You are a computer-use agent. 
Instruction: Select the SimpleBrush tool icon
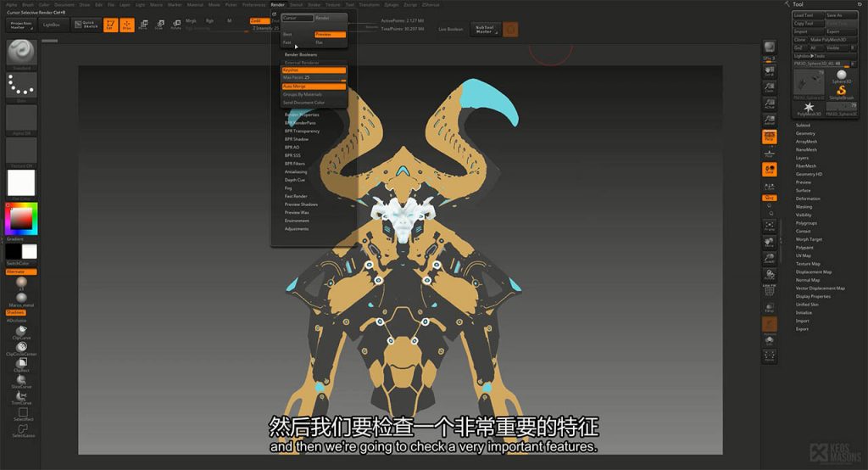(x=842, y=92)
